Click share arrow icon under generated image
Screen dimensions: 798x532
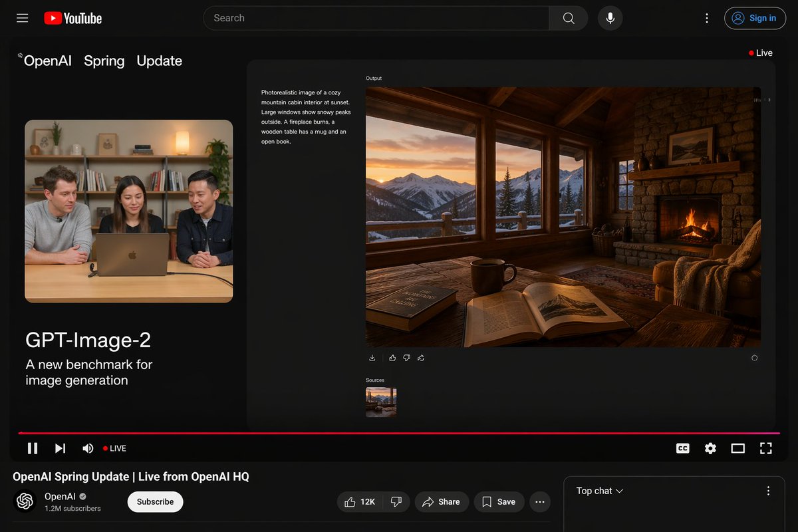(x=421, y=358)
